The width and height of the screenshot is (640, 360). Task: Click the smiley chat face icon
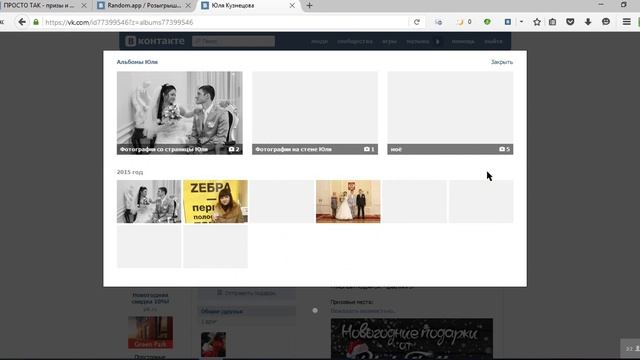(x=606, y=22)
